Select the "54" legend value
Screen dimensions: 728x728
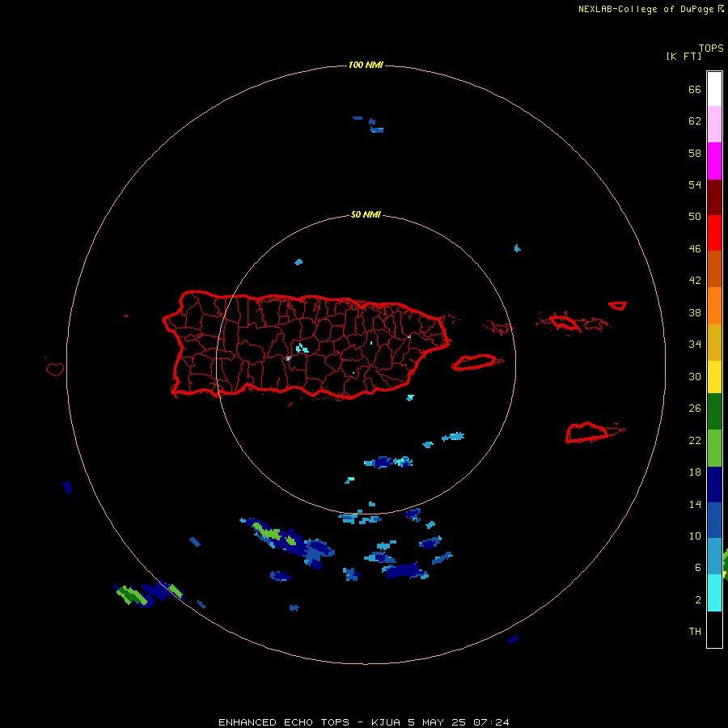[x=695, y=184]
